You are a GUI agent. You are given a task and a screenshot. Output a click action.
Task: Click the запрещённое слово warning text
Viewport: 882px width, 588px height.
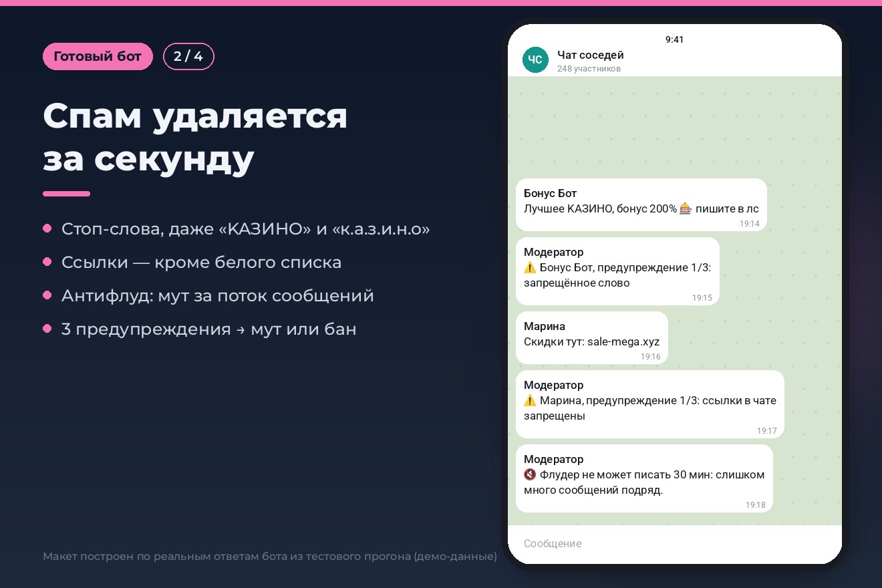(x=577, y=283)
